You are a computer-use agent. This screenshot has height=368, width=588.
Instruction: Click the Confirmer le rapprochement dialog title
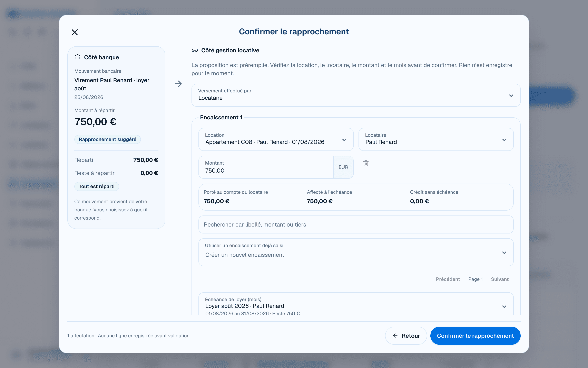(x=294, y=32)
